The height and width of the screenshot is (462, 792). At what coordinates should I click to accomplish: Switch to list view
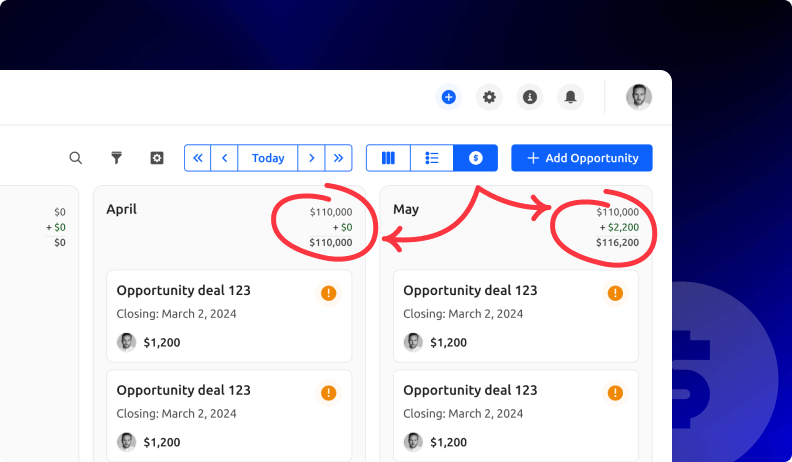click(432, 158)
